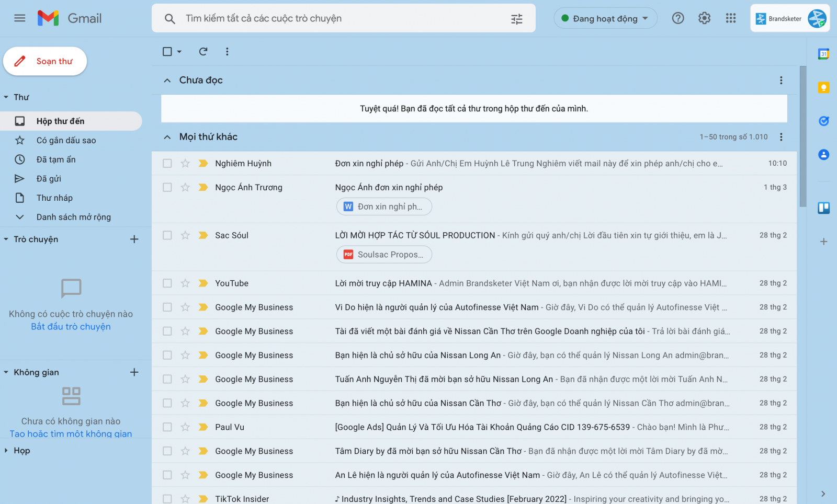Toggle the select-all checkbox
Screen dimensions: 837x504
click(167, 51)
